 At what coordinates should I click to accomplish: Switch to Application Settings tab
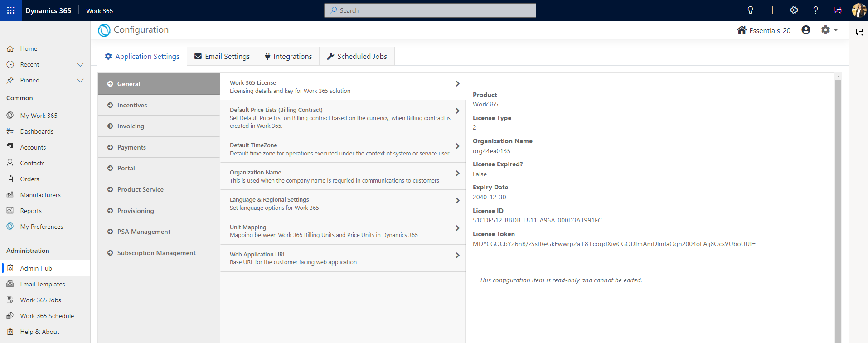click(142, 56)
